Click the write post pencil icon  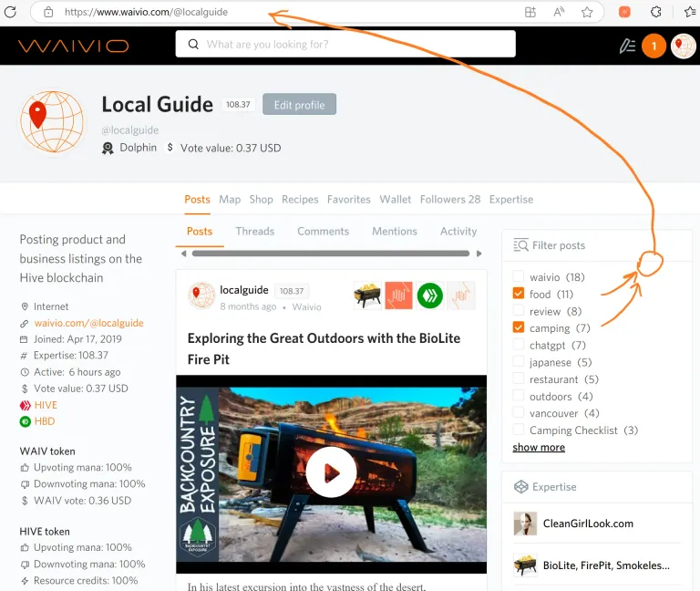coord(627,46)
